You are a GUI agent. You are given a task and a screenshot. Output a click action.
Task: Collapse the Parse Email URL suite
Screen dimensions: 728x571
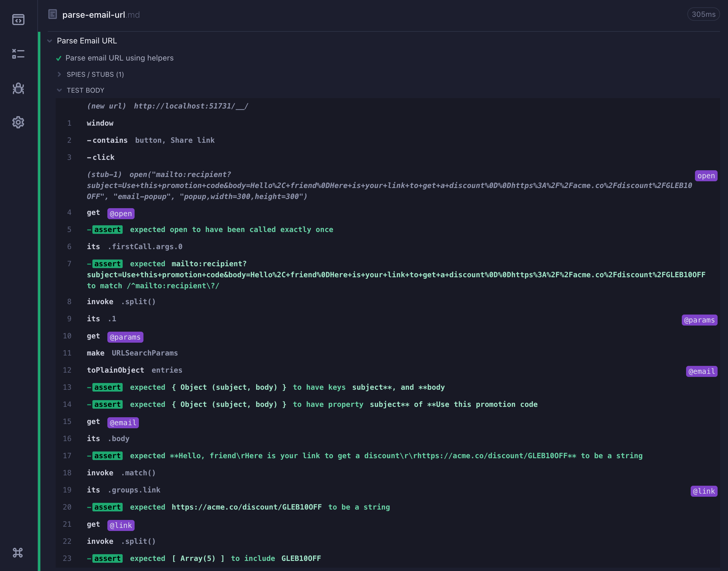50,41
